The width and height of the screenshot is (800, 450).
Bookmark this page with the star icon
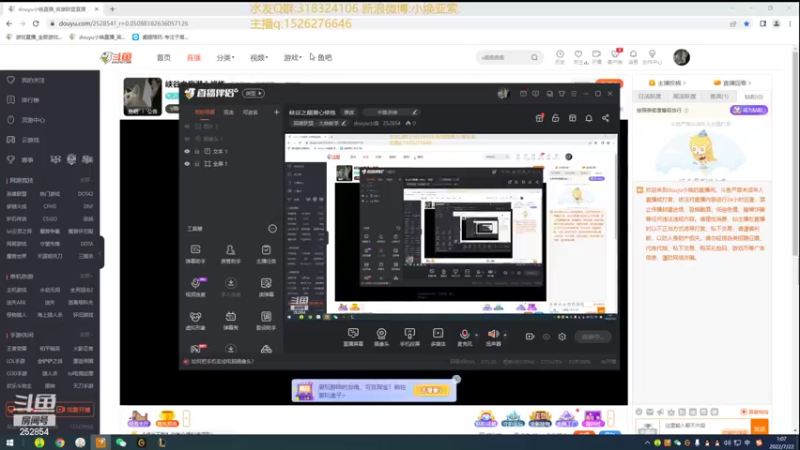746,23
